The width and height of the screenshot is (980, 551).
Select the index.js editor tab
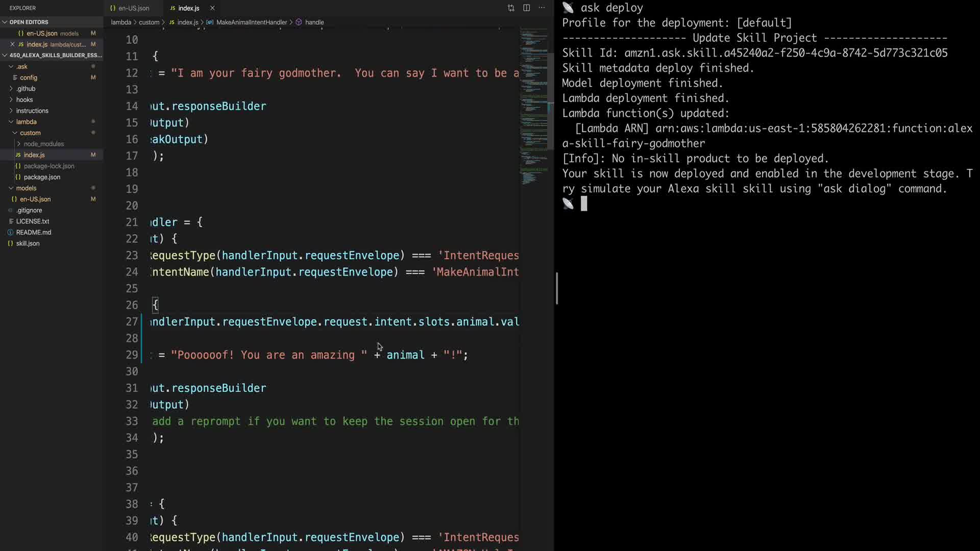click(188, 8)
